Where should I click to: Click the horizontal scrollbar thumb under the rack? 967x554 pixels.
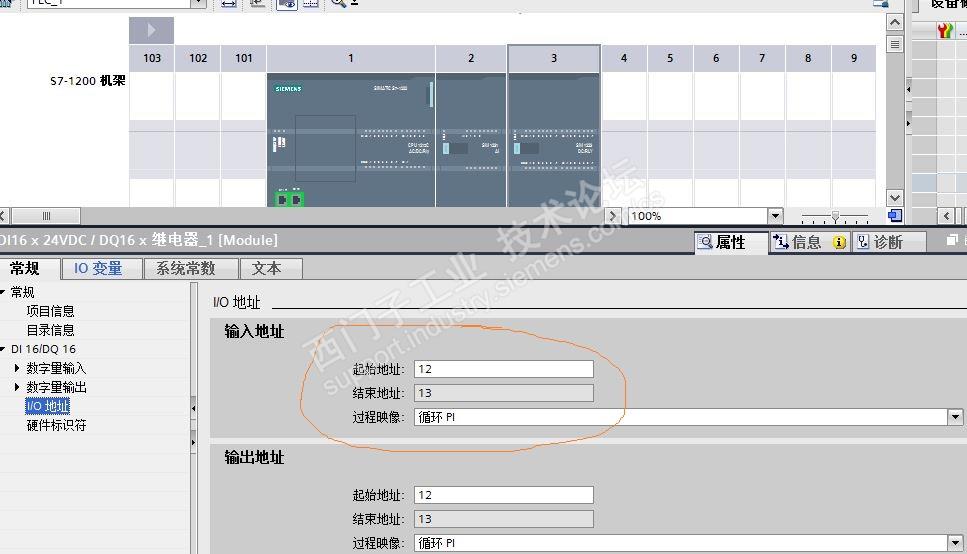point(46,216)
